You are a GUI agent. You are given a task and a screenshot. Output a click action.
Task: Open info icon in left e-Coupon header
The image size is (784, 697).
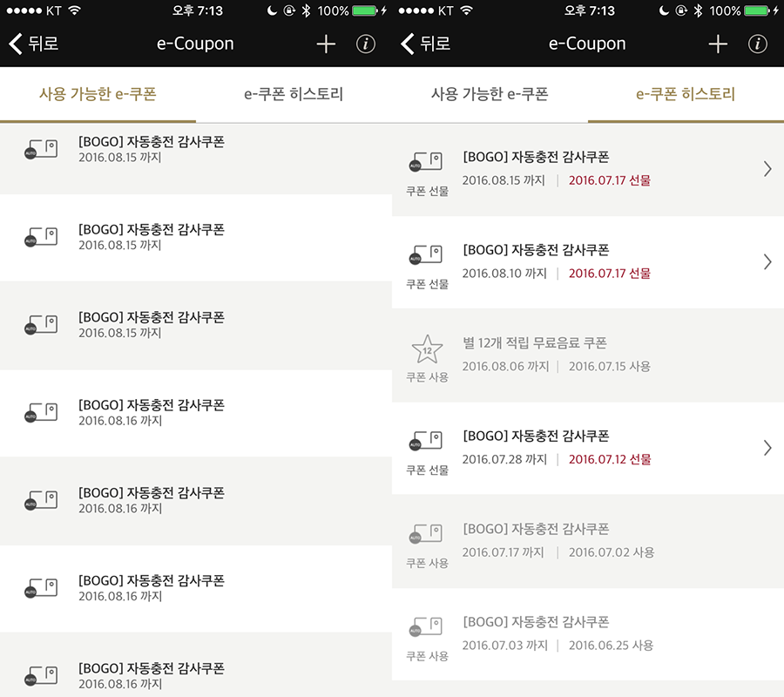(x=366, y=44)
